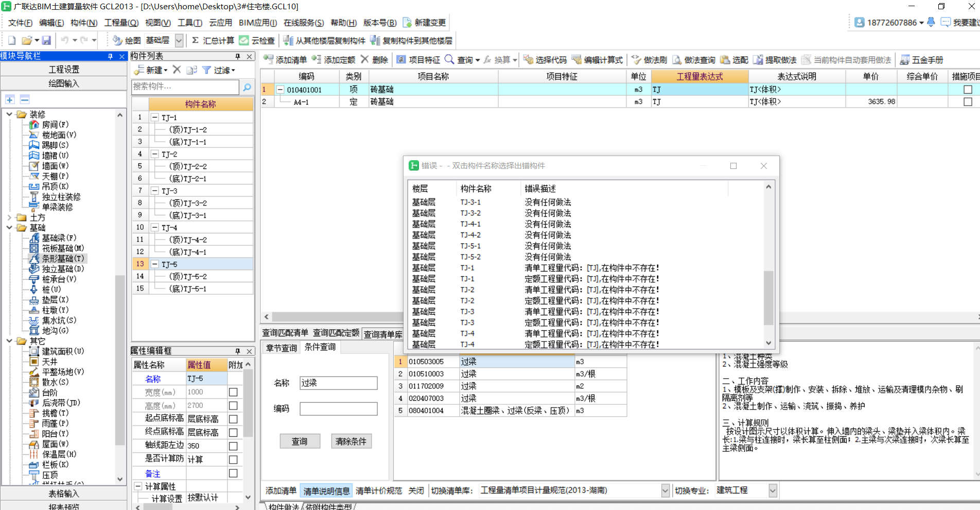
Task: Click 选配 toolbar item
Action: point(734,60)
